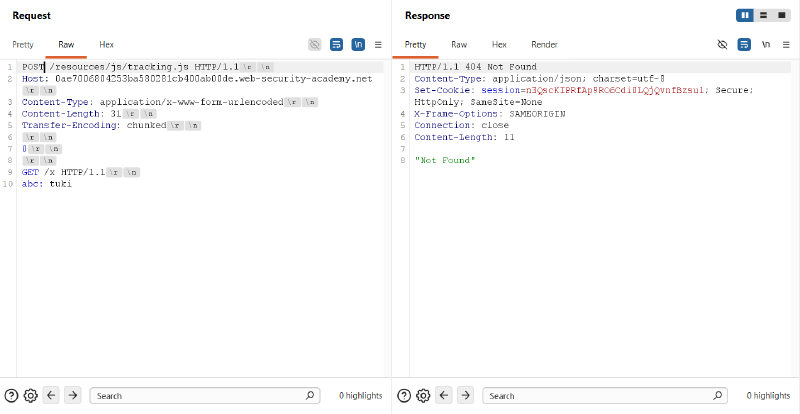800x414 pixels.
Task: Open the Response Render tab
Action: click(544, 45)
